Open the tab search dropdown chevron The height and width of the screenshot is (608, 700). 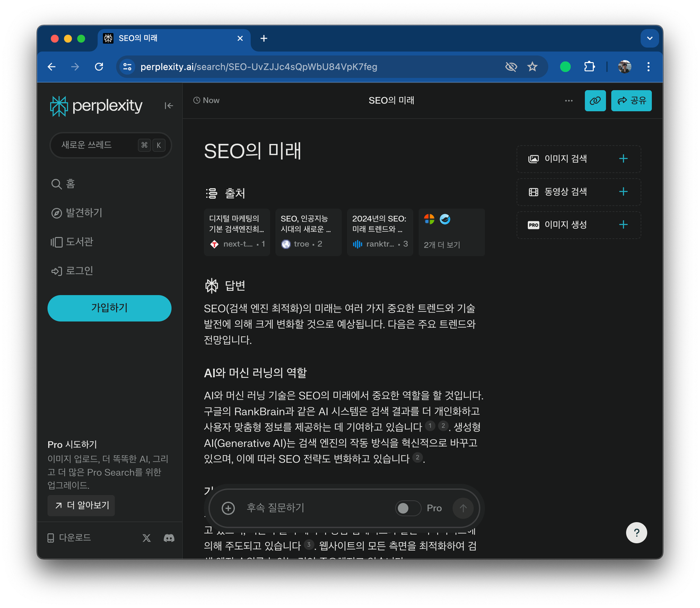point(650,38)
